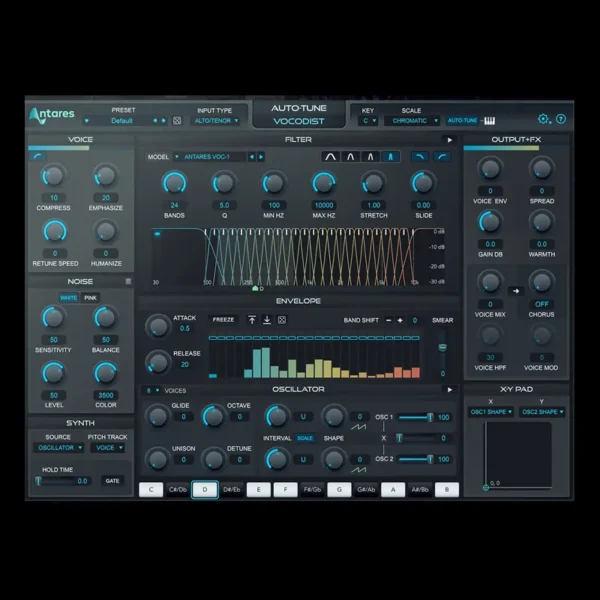Select the second band shape icon
Viewport: 600px width, 600px height.
pos(350,157)
